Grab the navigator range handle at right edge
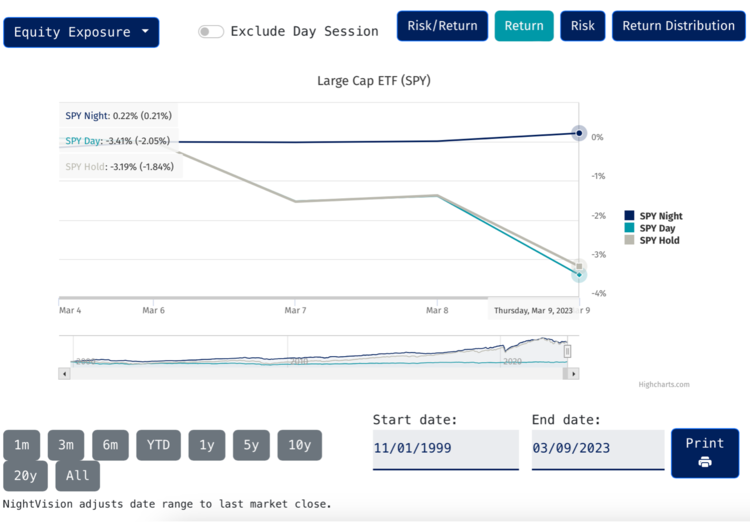Image resolution: width=750 pixels, height=524 pixels. point(568,351)
